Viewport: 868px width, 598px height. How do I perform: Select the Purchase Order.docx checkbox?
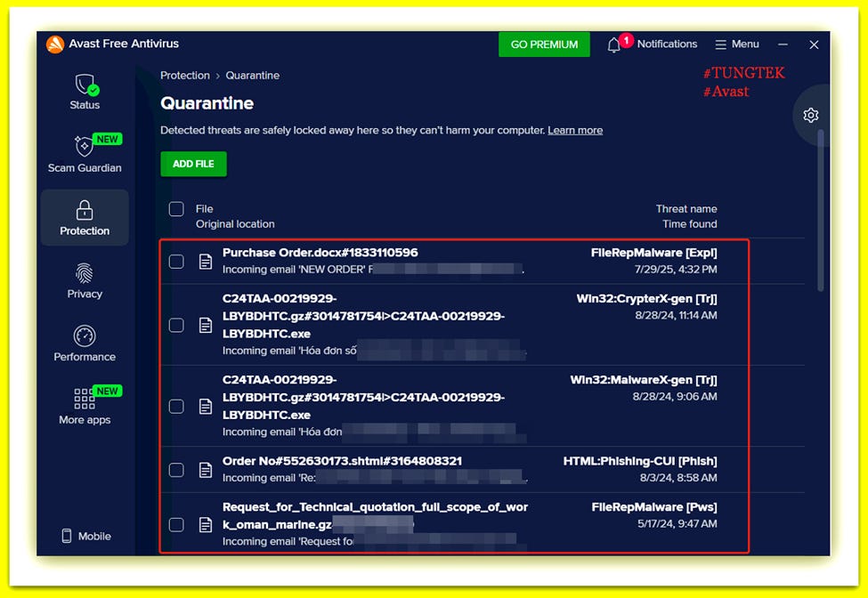(176, 261)
